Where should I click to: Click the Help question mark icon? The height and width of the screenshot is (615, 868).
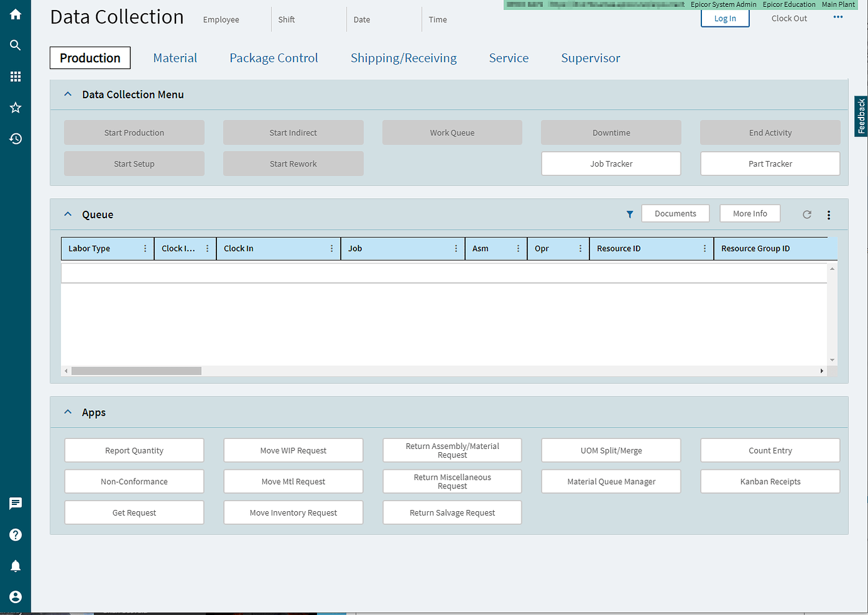pos(15,535)
